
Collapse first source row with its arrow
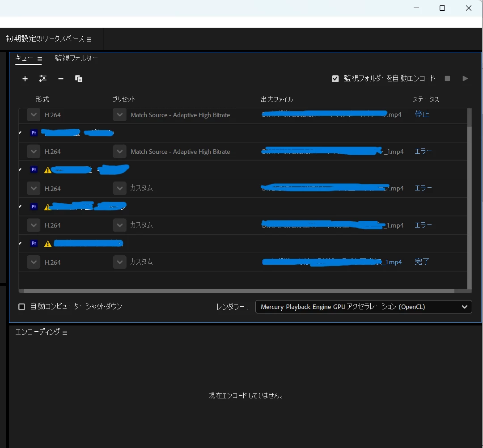[20, 133]
